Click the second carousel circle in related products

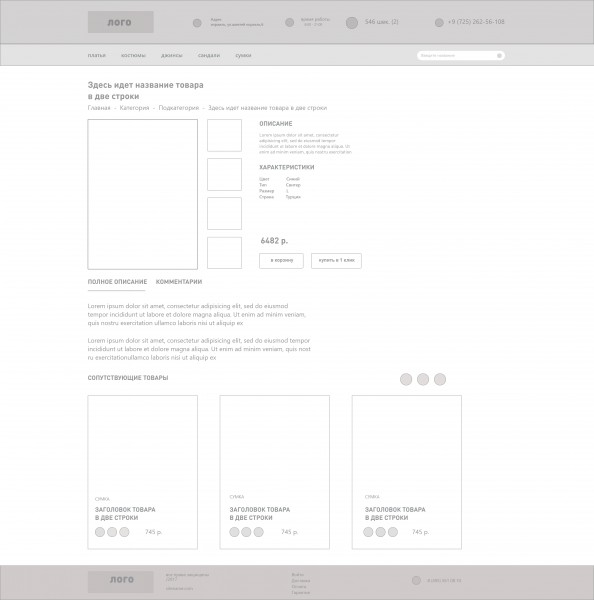pyautogui.click(x=423, y=379)
